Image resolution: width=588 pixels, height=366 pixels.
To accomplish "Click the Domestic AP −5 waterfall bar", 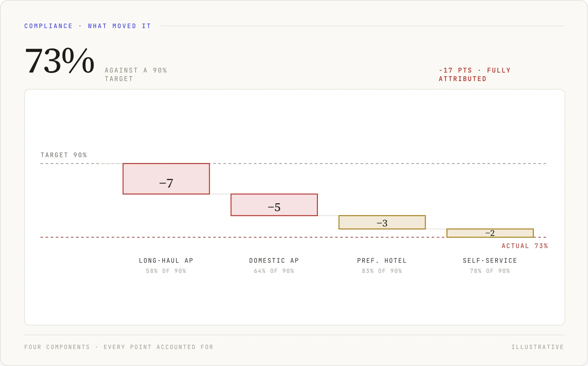I will tap(274, 205).
